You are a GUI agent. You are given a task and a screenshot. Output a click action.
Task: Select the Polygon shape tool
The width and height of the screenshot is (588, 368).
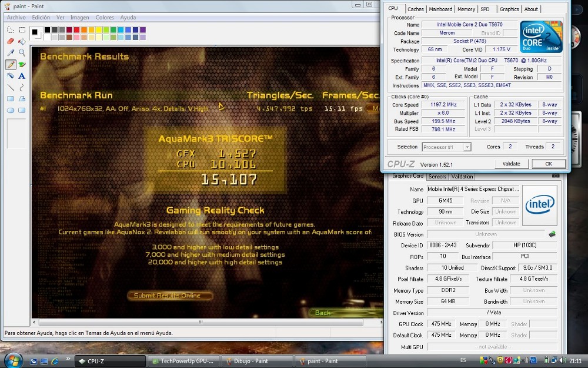pyautogui.click(x=22, y=99)
